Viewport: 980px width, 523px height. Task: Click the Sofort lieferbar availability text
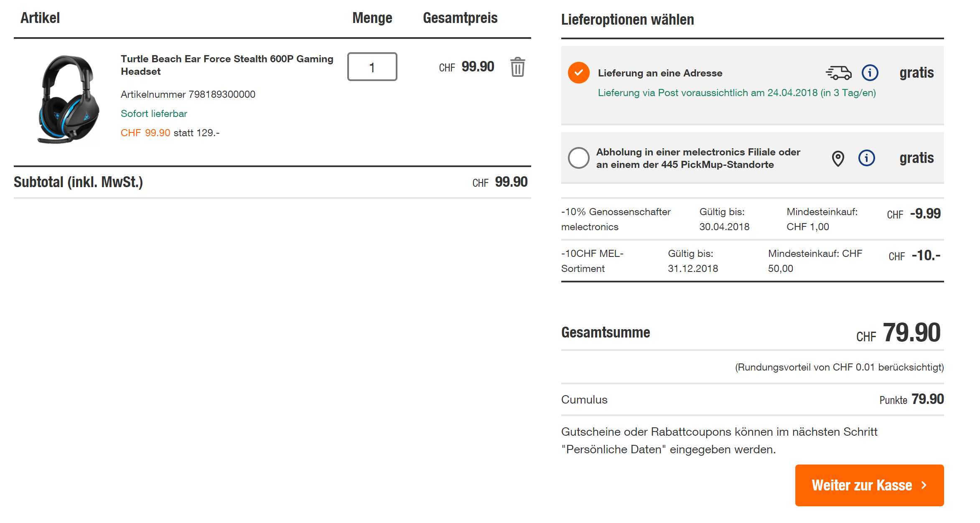[154, 114]
